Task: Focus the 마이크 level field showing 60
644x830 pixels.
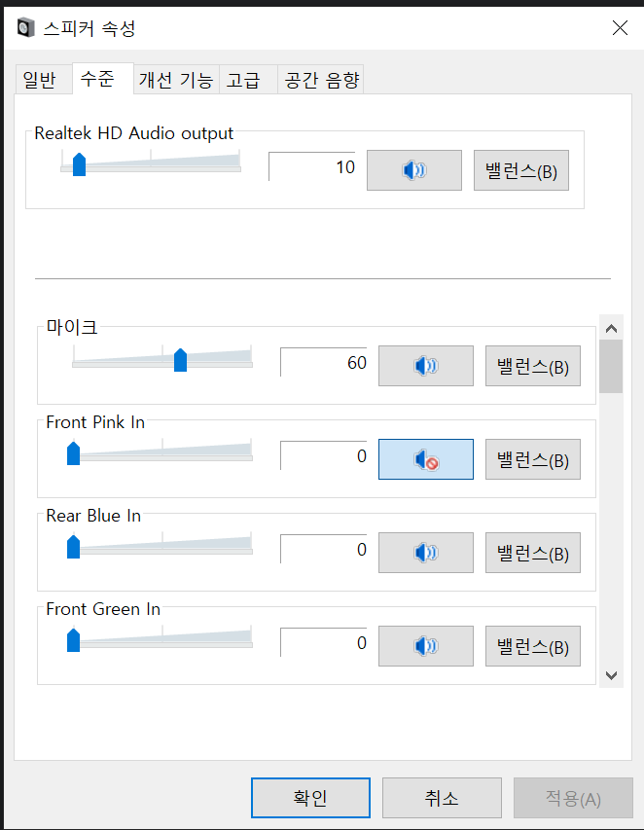Action: tap(323, 362)
